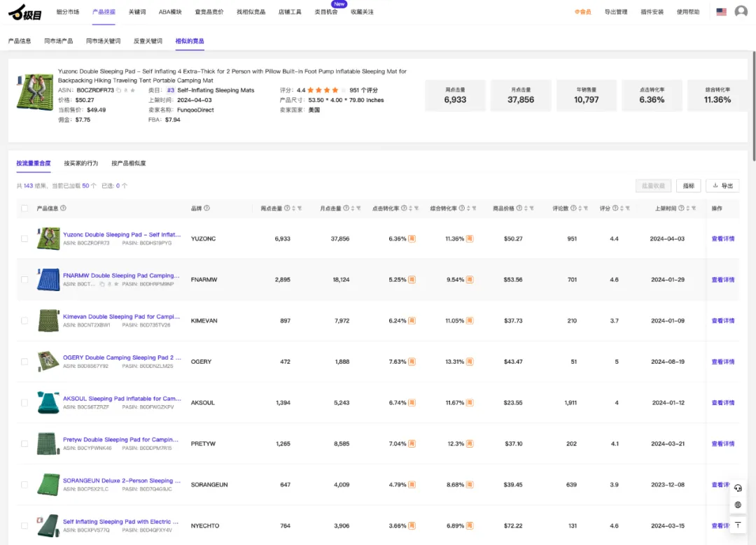Filter the 商品价格 column using its funnel icon
This screenshot has width=756, height=545.
(531, 208)
